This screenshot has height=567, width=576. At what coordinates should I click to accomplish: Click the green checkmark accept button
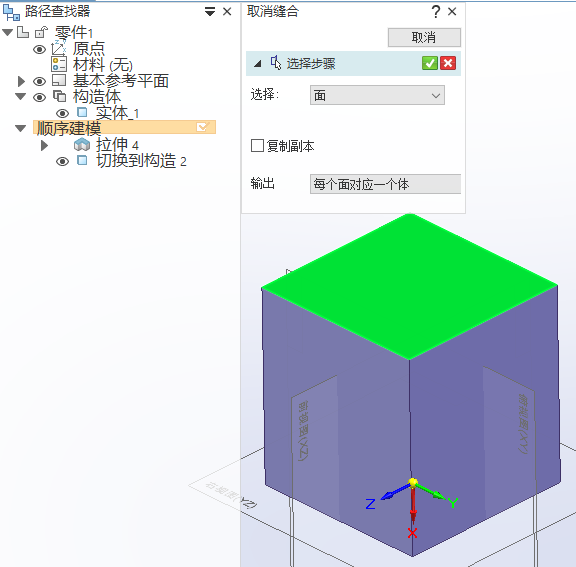click(429, 63)
